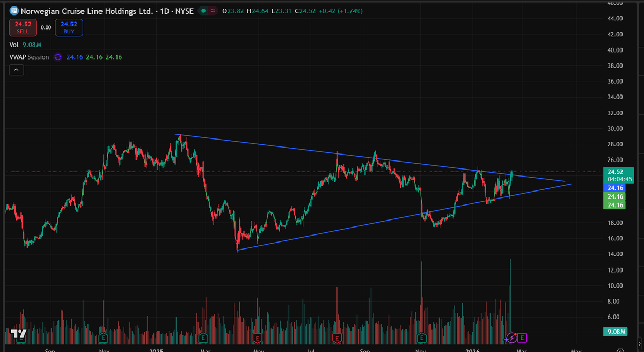The height and width of the screenshot is (352, 644).
Task: Select the Vol indicator legend label
Action: coord(14,45)
